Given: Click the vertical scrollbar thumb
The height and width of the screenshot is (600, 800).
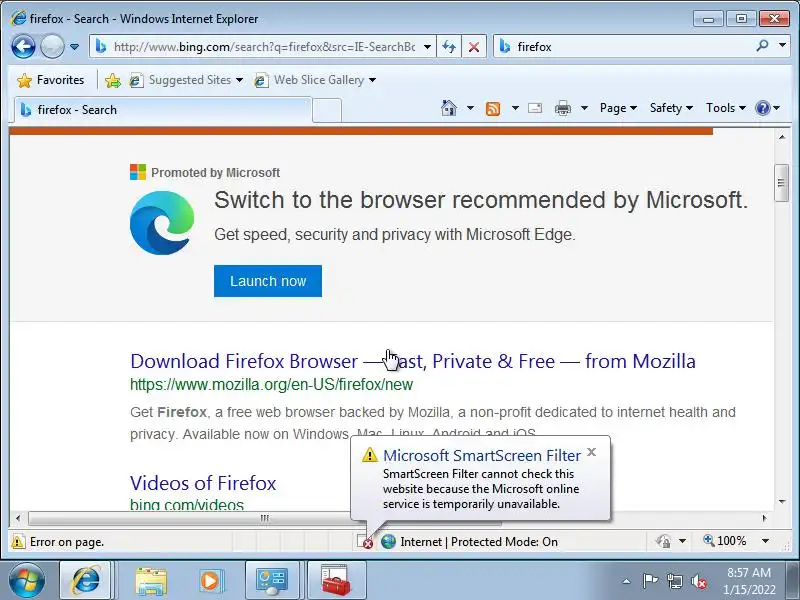Looking at the screenshot, I should tap(781, 183).
